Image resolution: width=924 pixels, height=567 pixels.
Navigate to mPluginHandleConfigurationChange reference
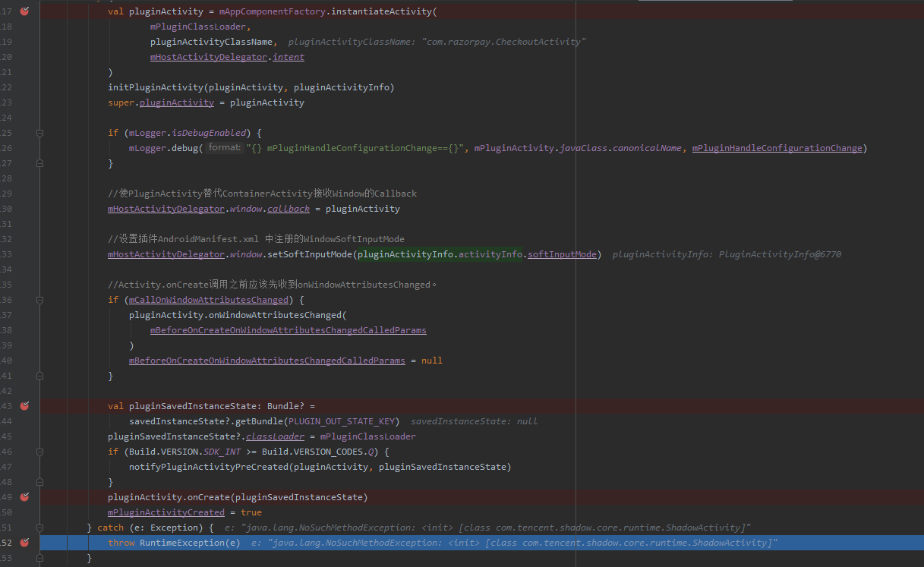[x=777, y=147]
